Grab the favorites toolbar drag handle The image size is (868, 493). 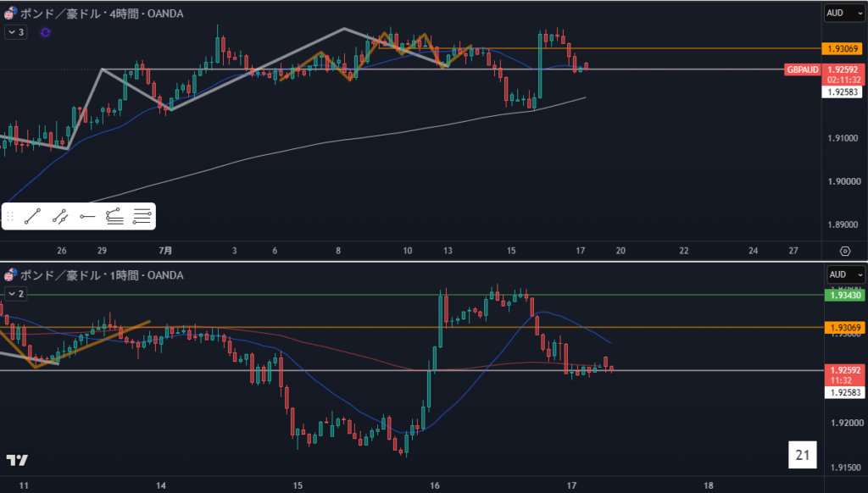pos(10,216)
